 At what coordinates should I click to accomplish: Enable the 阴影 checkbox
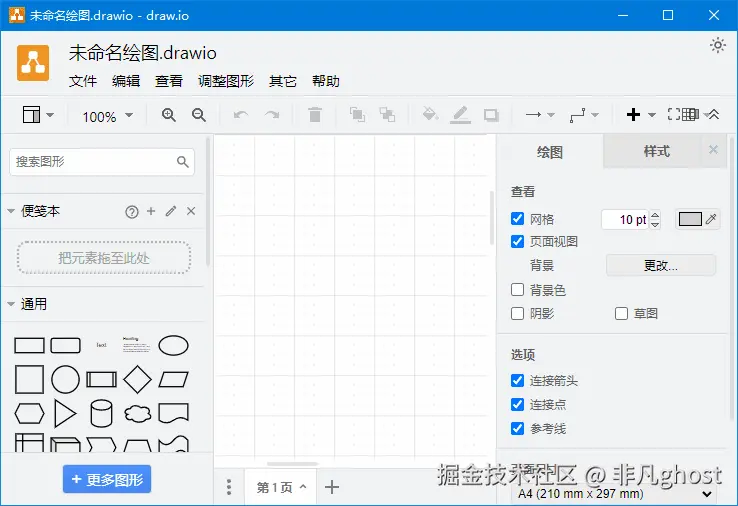tap(517, 313)
